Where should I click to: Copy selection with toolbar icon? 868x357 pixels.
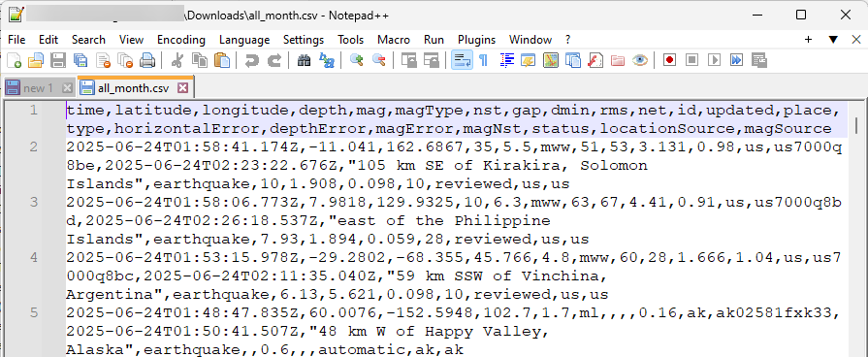click(x=199, y=60)
